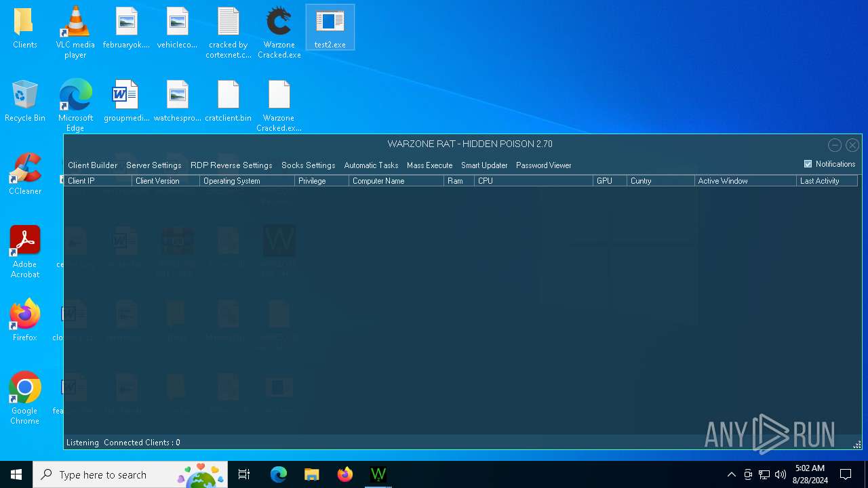Open File Explorer from taskbar
Image resolution: width=868 pixels, height=488 pixels.
click(311, 474)
